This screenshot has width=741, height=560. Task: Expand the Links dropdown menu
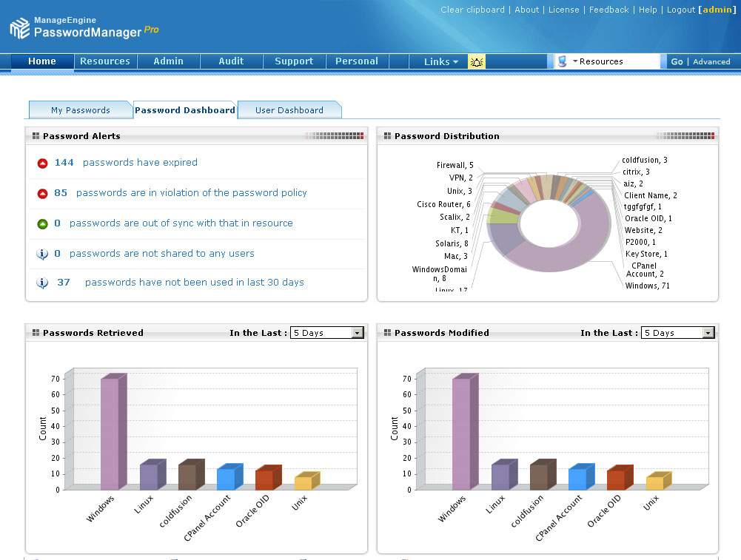click(x=441, y=62)
